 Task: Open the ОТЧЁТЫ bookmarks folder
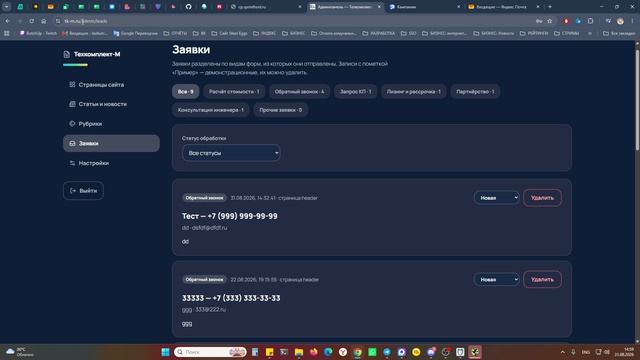pos(175,33)
